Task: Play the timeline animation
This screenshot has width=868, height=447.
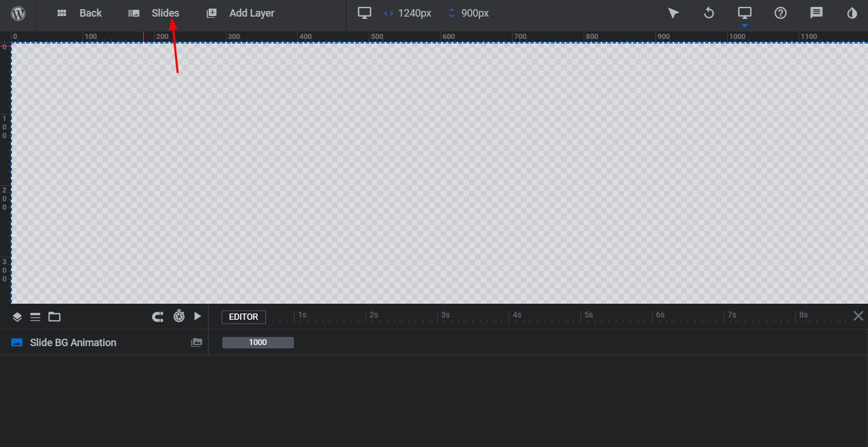Action: point(198,316)
